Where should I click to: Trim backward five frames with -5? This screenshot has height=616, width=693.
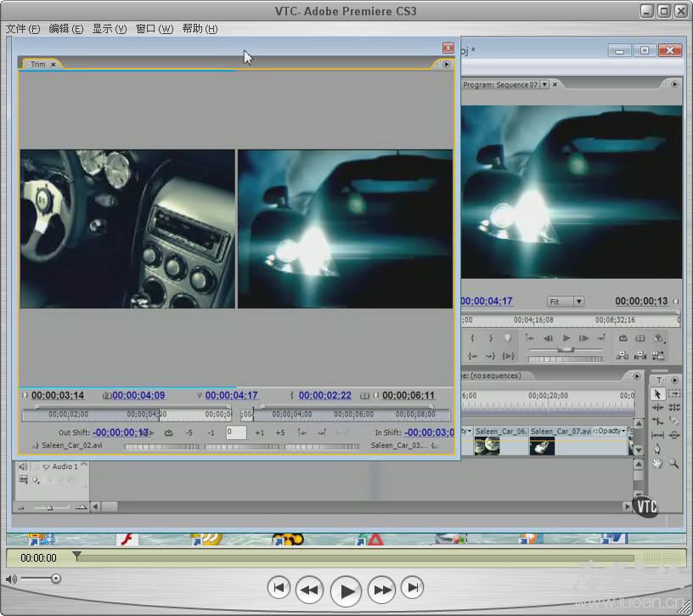(189, 433)
